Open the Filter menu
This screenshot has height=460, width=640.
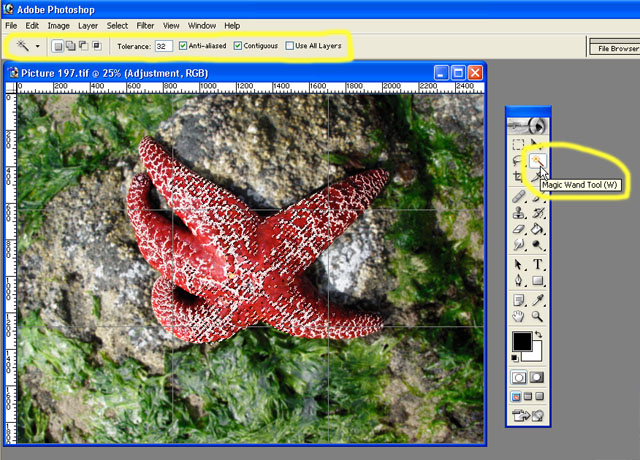(x=145, y=26)
